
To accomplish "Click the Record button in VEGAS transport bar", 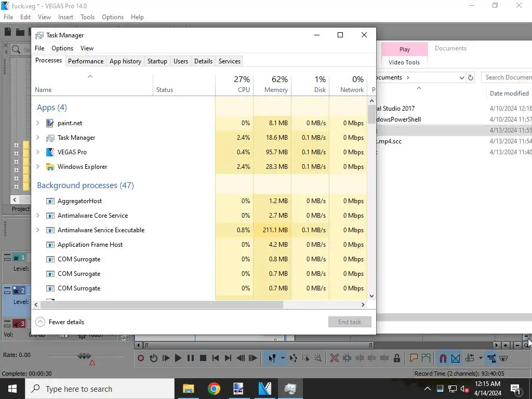I will click(x=140, y=358).
